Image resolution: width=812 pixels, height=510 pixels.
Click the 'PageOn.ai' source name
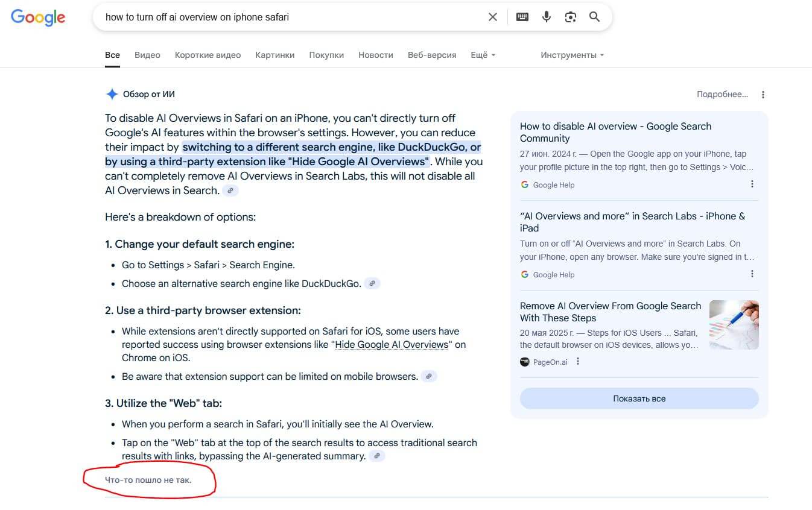550,362
